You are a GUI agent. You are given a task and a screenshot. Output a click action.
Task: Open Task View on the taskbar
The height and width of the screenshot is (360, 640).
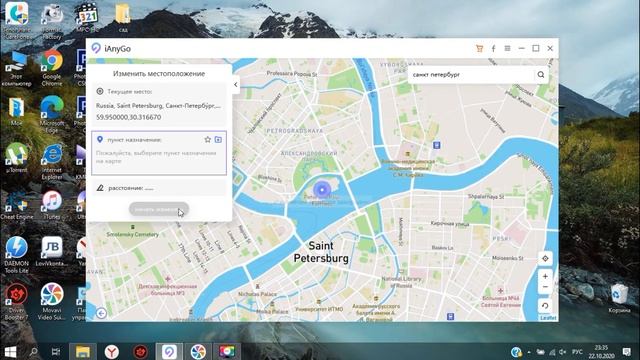(x=56, y=351)
